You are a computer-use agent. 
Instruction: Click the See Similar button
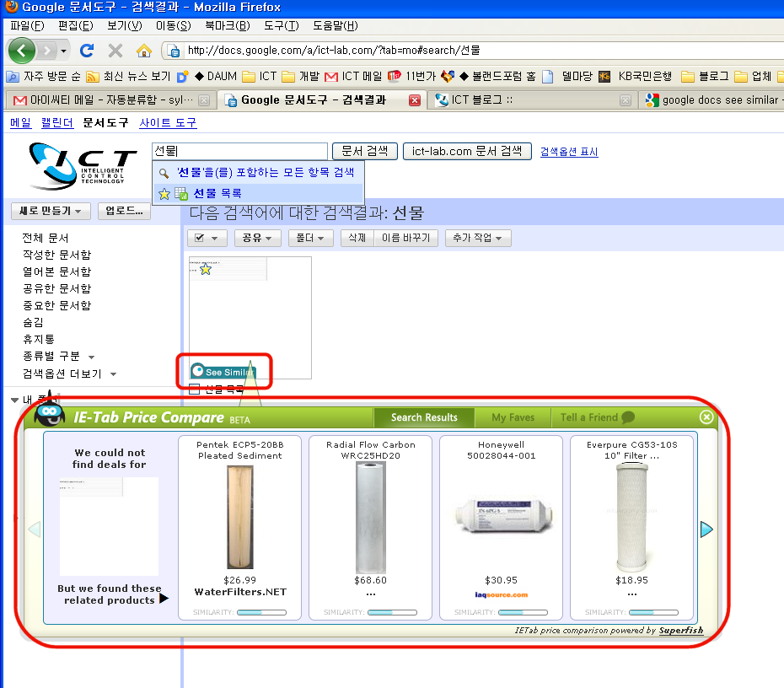click(x=223, y=372)
